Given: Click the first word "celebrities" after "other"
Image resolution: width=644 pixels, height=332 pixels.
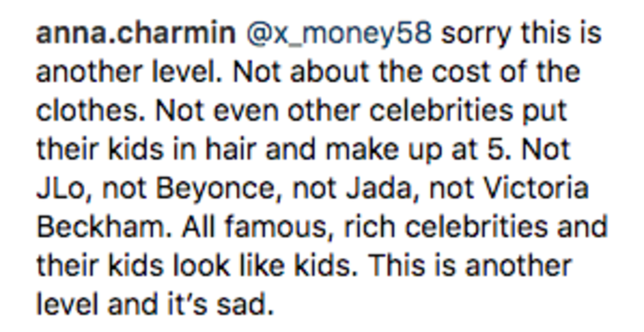Looking at the screenshot, I should (441, 111).
